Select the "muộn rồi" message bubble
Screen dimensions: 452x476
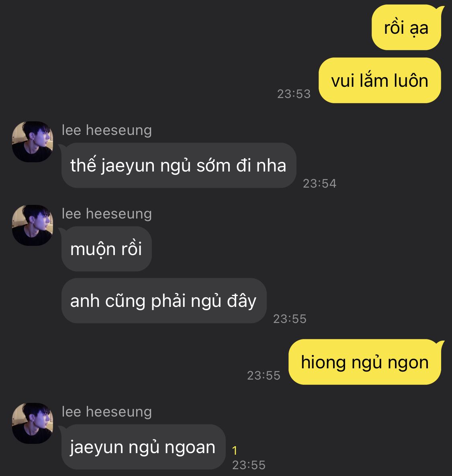pyautogui.click(x=106, y=249)
